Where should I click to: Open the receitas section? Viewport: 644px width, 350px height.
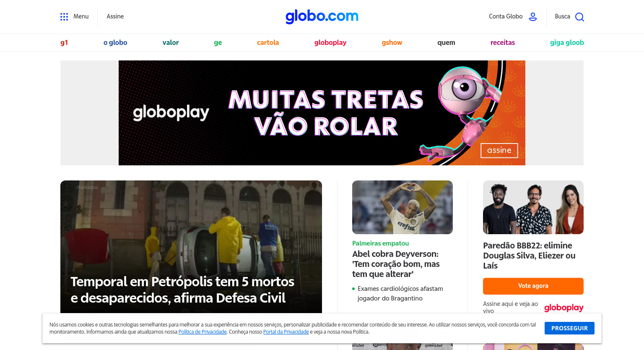tap(503, 42)
